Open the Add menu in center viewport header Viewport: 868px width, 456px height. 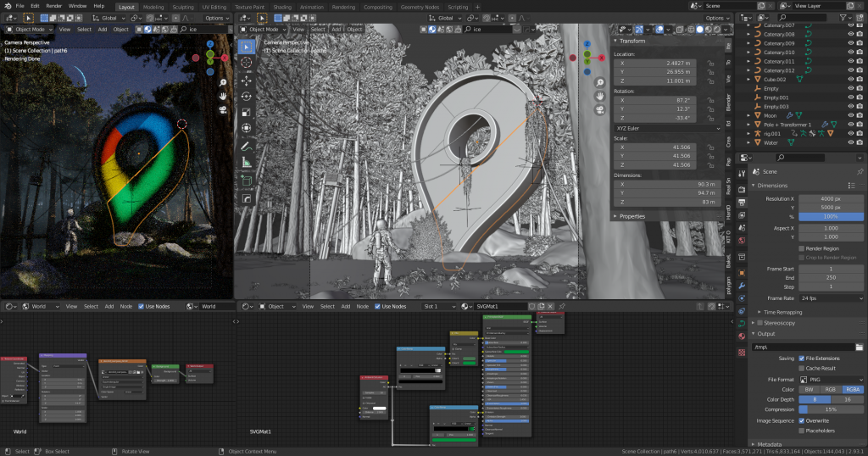[x=336, y=30]
